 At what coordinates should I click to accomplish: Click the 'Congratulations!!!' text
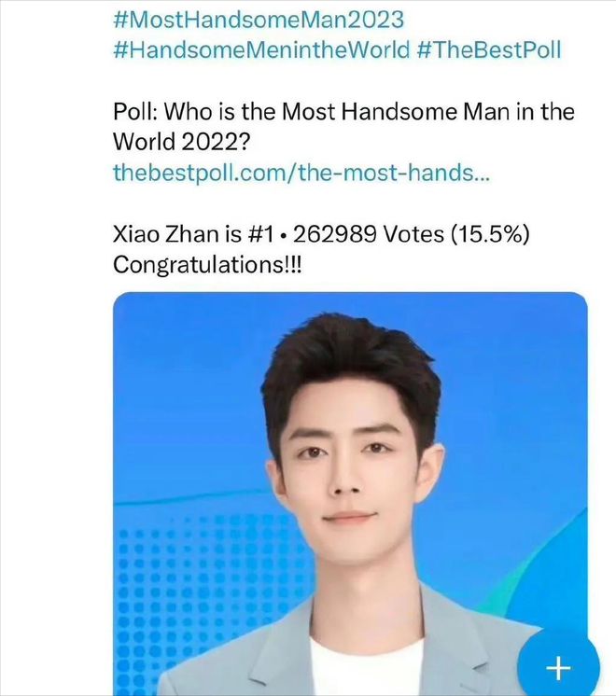coord(207,265)
